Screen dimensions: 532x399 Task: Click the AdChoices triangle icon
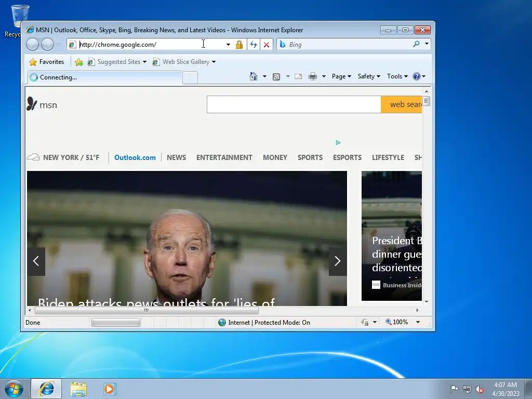pyautogui.click(x=338, y=142)
